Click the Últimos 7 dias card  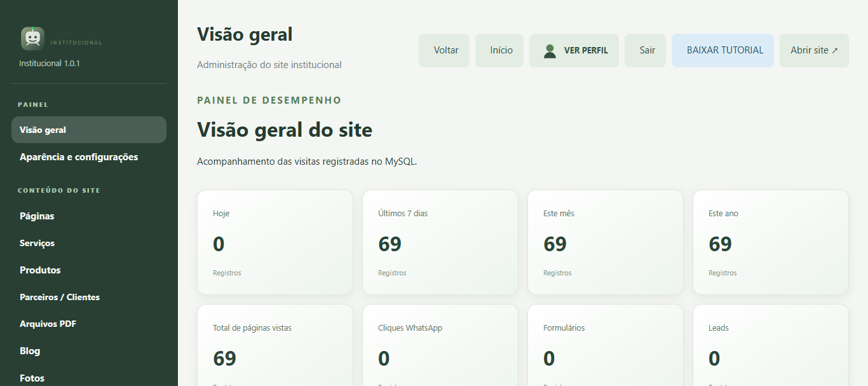click(x=440, y=242)
